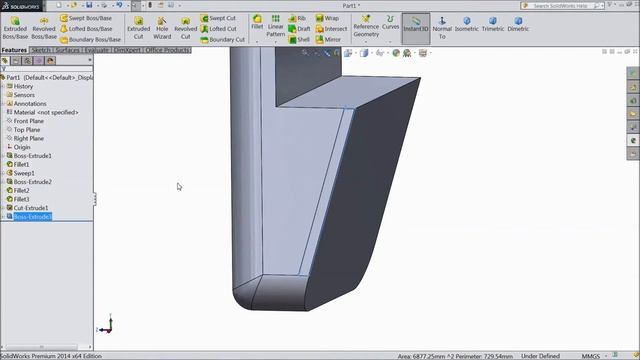The width and height of the screenshot is (640, 360).
Task: Expand the Linear Pattern dropdown arrow
Action: tap(276, 42)
